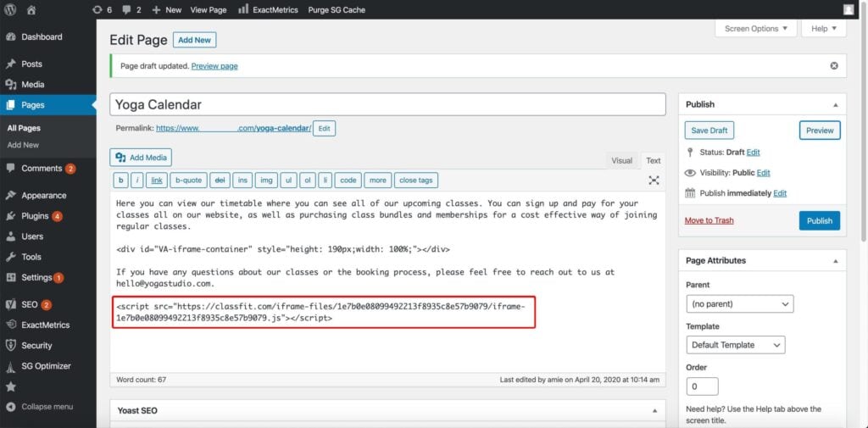868x428 pixels.
Task: Click the del quicktag button
Action: (x=220, y=180)
